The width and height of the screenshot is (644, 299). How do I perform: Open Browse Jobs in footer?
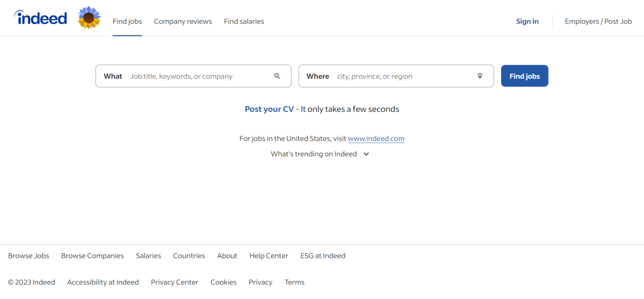(x=29, y=256)
